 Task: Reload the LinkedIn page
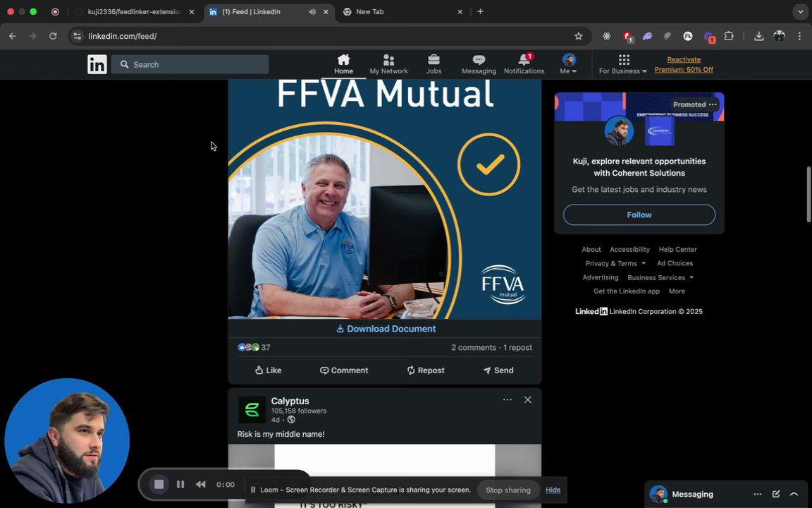pos(53,36)
